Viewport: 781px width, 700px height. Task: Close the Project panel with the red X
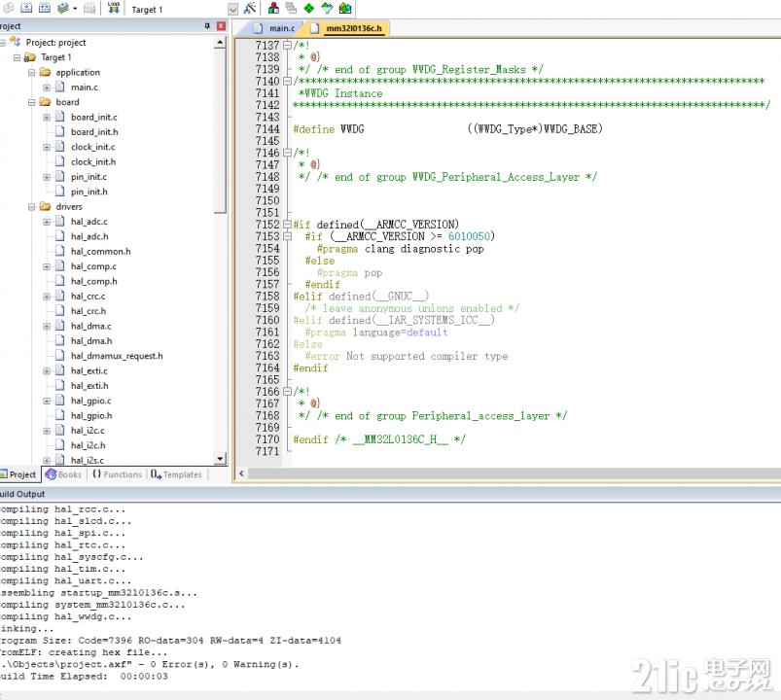[221, 26]
